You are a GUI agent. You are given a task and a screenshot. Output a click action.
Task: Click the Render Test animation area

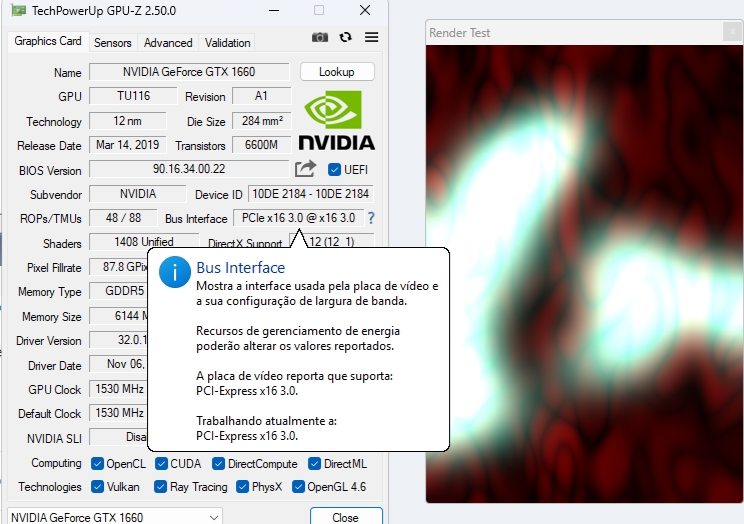pos(584,273)
